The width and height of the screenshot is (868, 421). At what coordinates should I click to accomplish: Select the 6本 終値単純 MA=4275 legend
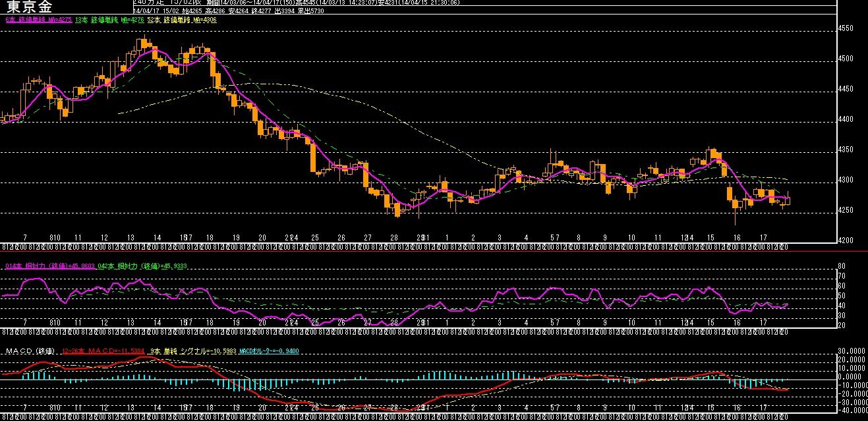(38, 20)
